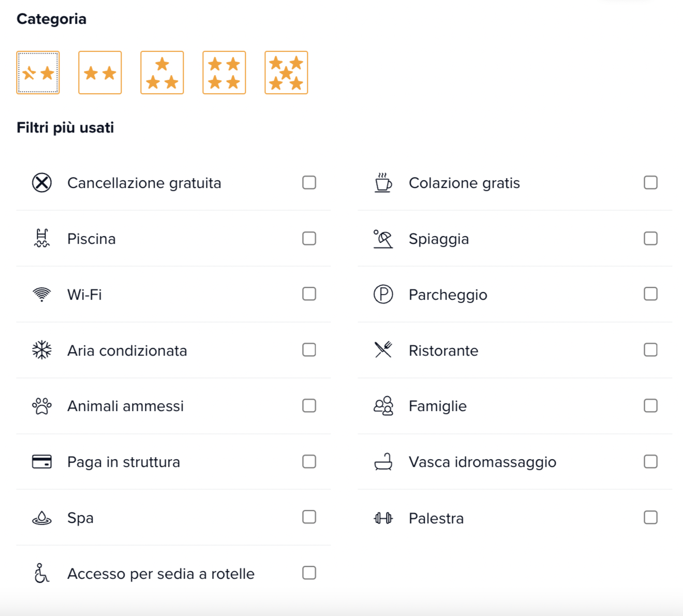Check the Accesso per sedia a rotelle box
Viewport: 683px width, 616px height.
click(x=309, y=573)
